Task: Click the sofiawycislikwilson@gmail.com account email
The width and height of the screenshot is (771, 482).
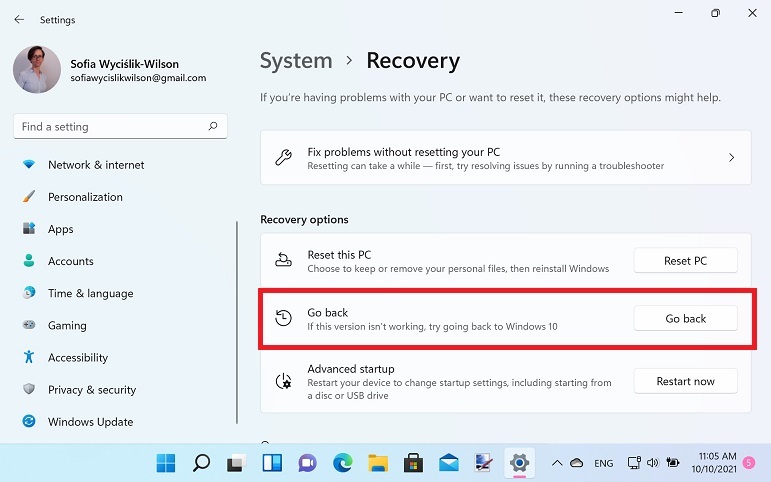Action: pyautogui.click(x=138, y=78)
